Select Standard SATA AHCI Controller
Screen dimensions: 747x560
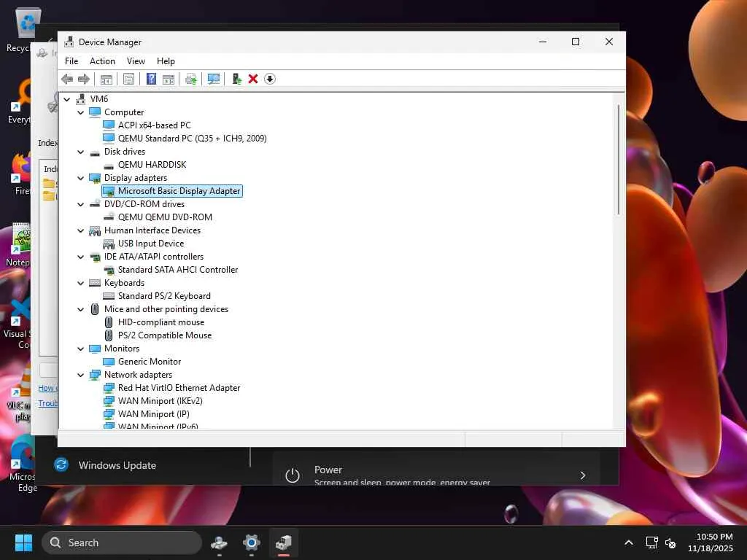(178, 270)
